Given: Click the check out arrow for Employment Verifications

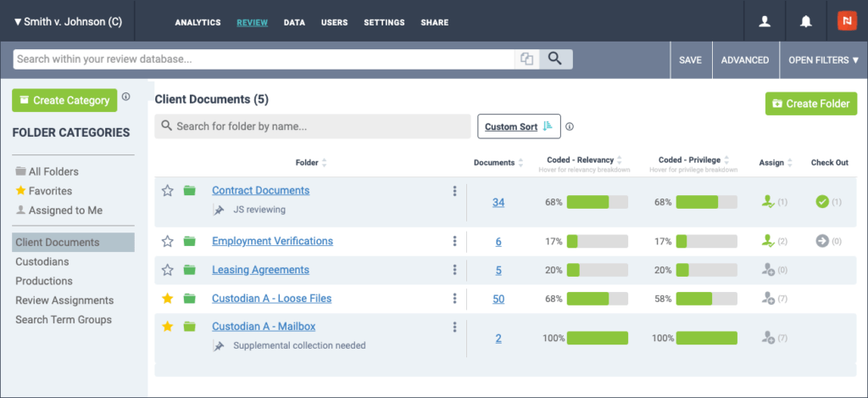Looking at the screenshot, I should tap(821, 241).
